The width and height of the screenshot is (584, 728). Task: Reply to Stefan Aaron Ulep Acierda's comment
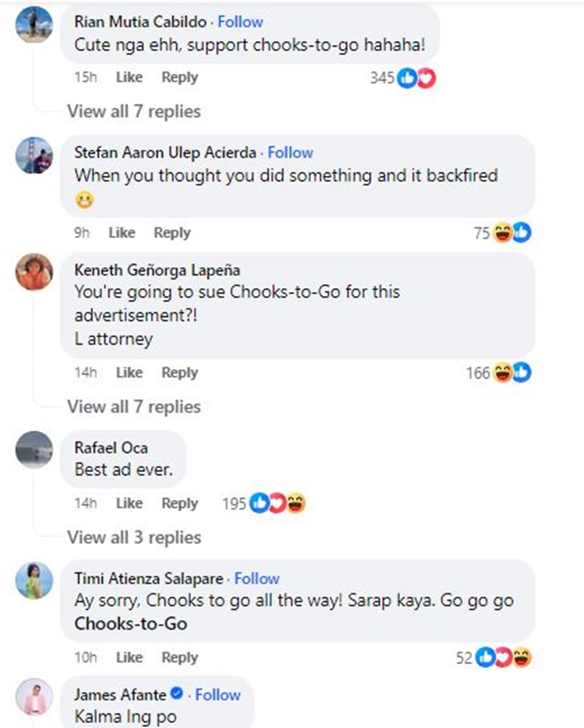coord(172,233)
